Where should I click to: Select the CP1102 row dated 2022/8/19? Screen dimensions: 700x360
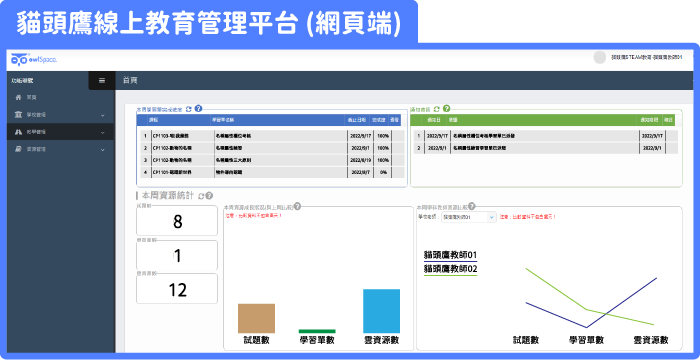point(272,160)
